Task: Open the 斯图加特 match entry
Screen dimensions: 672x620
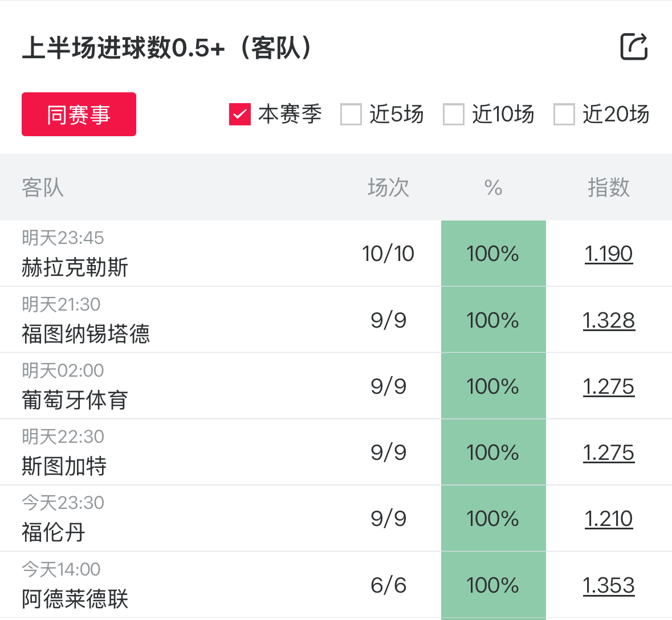Action: pos(64,466)
